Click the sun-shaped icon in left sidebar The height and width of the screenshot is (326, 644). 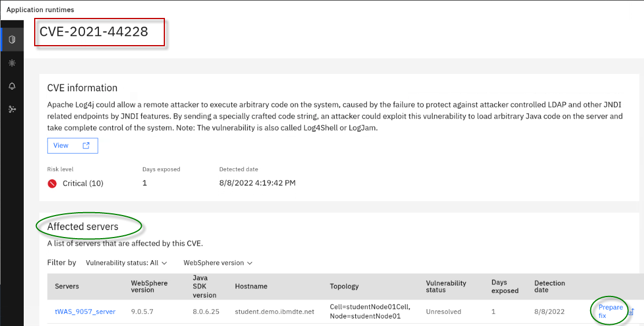[x=12, y=63]
